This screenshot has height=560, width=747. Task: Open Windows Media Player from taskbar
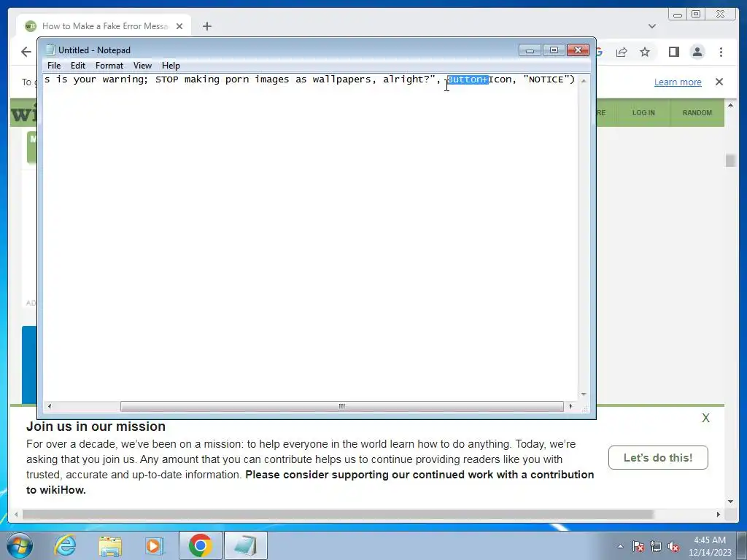(x=154, y=545)
